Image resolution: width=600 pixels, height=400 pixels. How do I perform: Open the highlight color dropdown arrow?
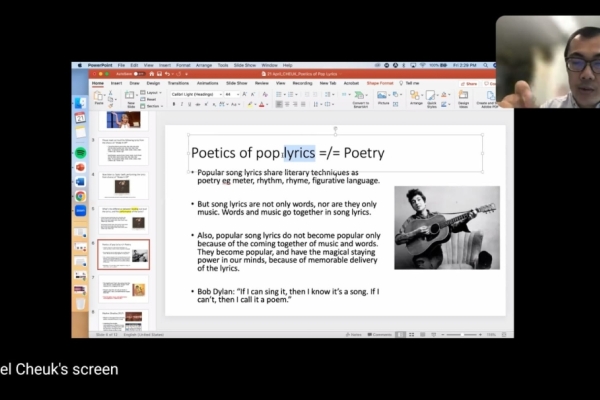[x=255, y=104]
